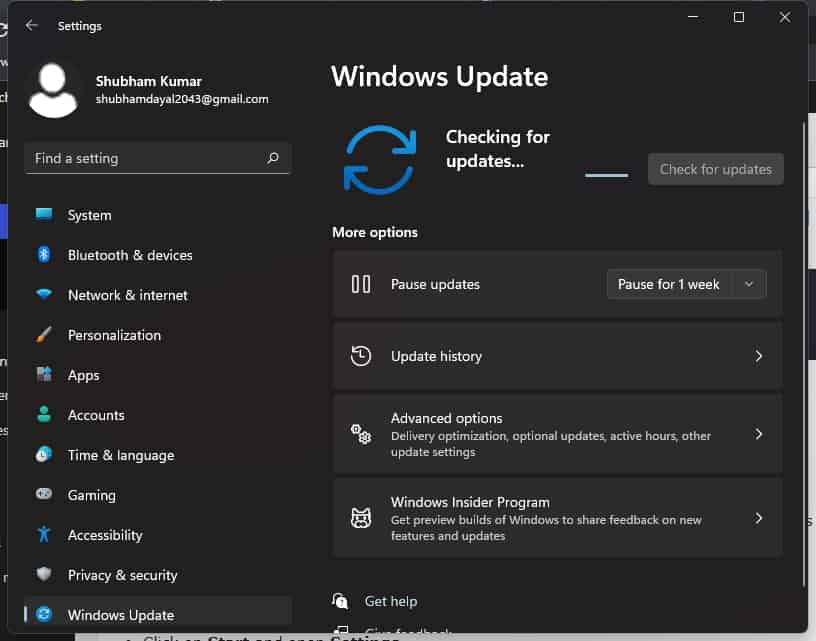Image resolution: width=816 pixels, height=641 pixels.
Task: Select Time & language in sidebar
Action: (120, 455)
